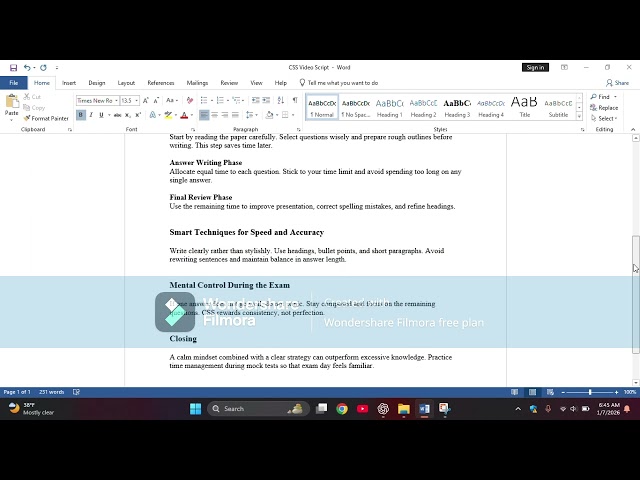Increase font size
Image resolution: width=640 pixels, height=480 pixels.
tap(146, 100)
